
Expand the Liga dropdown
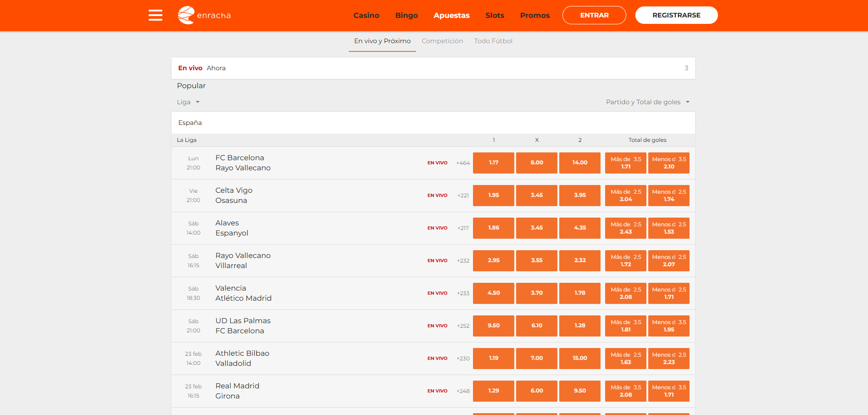pos(188,102)
